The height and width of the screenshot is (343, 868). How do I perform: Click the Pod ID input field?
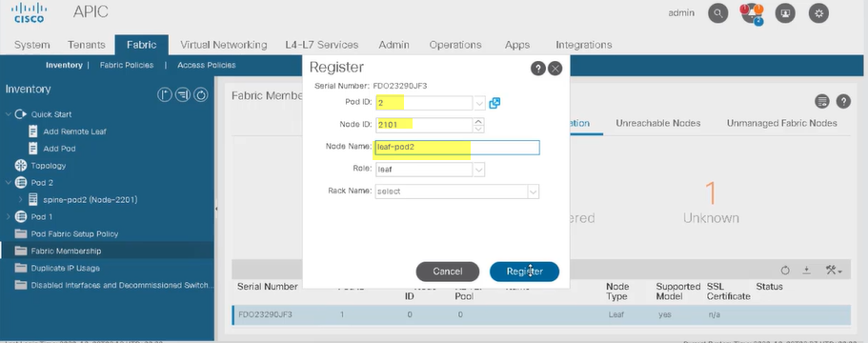pos(423,103)
